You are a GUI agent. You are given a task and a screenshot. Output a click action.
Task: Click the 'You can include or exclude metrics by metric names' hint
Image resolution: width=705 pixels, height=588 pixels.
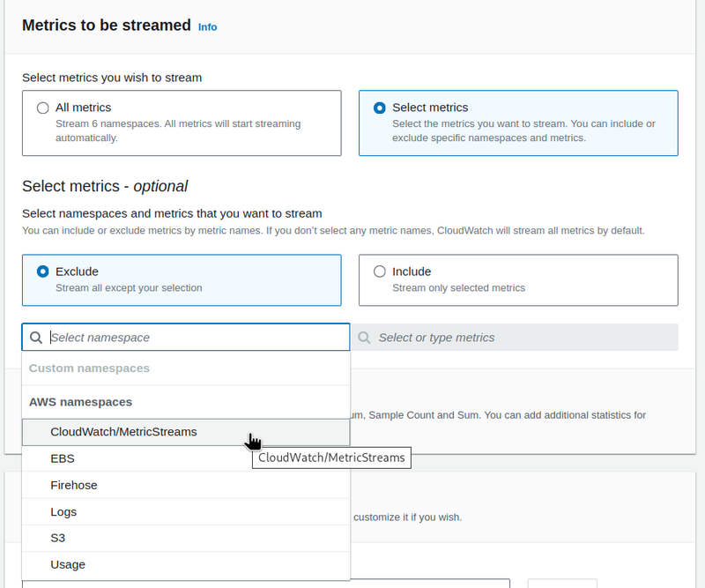[333, 230]
